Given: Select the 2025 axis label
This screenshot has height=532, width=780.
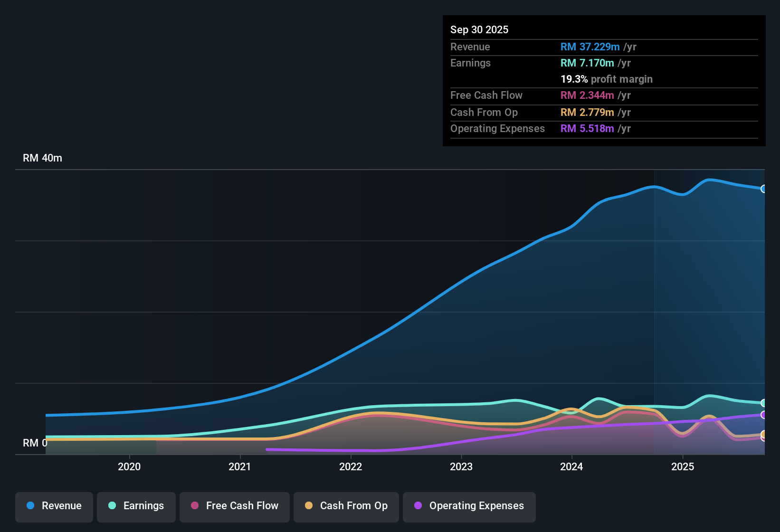Looking at the screenshot, I should (x=683, y=467).
